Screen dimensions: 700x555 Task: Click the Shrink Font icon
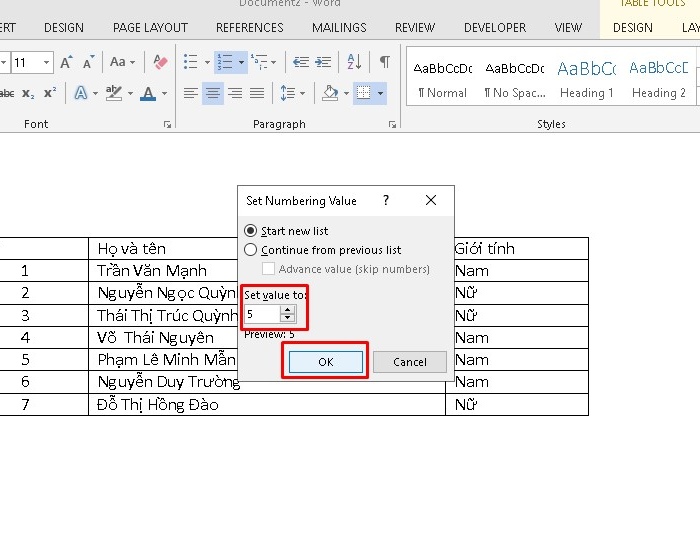pyautogui.click(x=88, y=62)
